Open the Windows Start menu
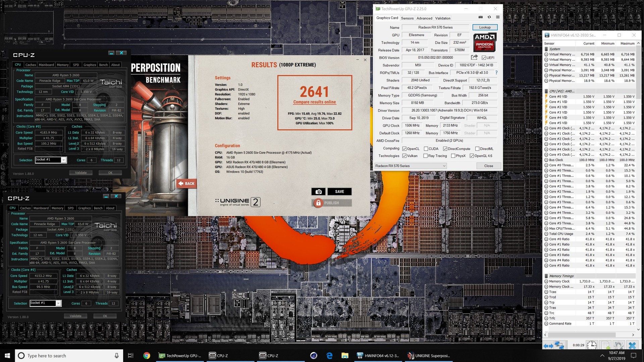This screenshot has width=644, height=362. click(7, 356)
